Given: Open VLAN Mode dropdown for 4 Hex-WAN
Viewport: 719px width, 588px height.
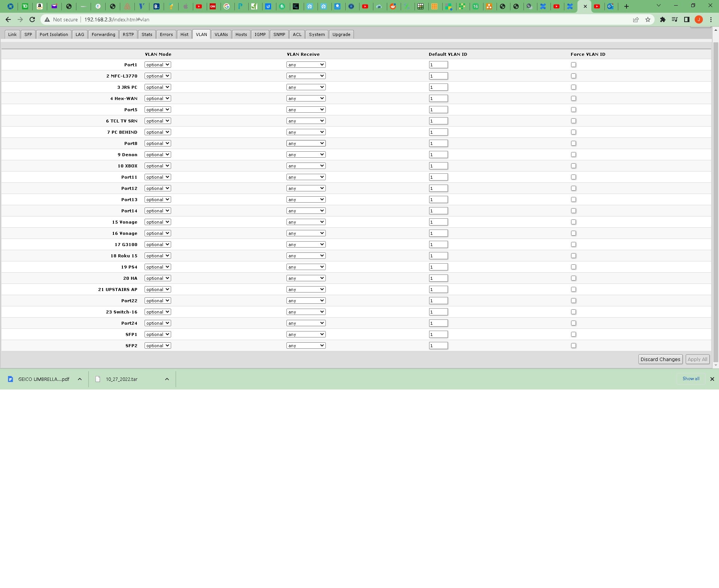Looking at the screenshot, I should (158, 98).
